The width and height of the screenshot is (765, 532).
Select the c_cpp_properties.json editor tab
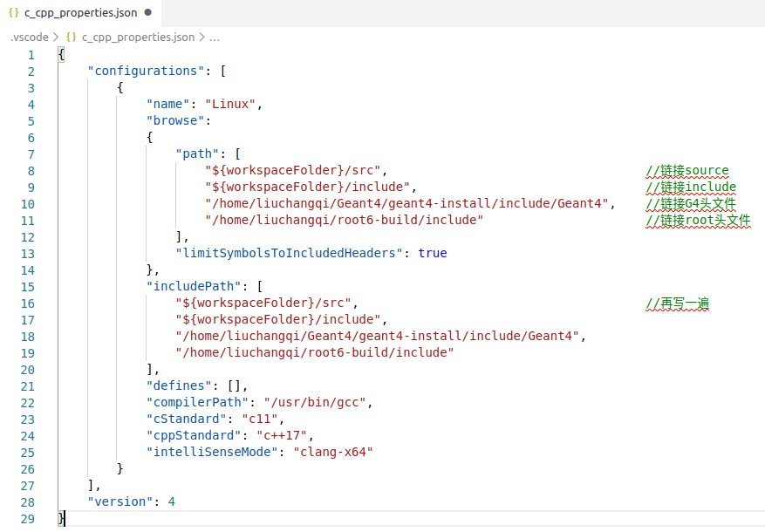pyautogui.click(x=80, y=13)
